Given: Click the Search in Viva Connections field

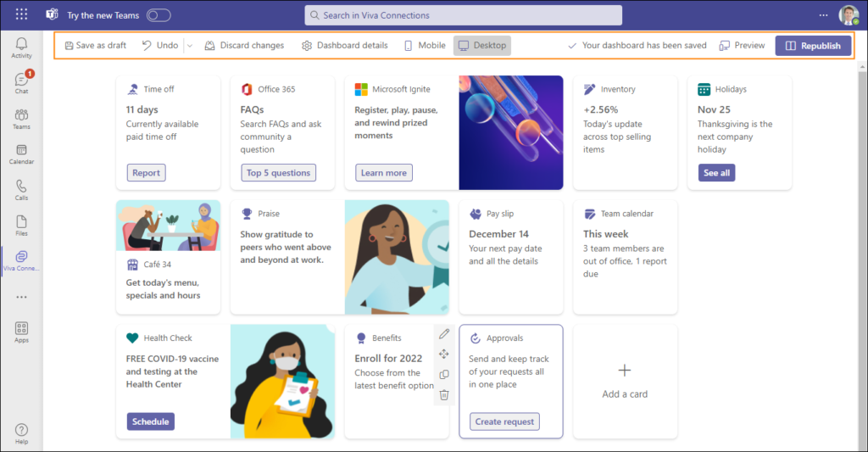Looking at the screenshot, I should tap(463, 15).
